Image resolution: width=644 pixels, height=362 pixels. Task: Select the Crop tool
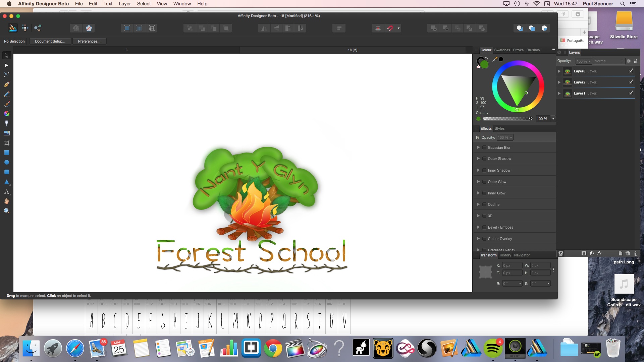tap(6, 143)
